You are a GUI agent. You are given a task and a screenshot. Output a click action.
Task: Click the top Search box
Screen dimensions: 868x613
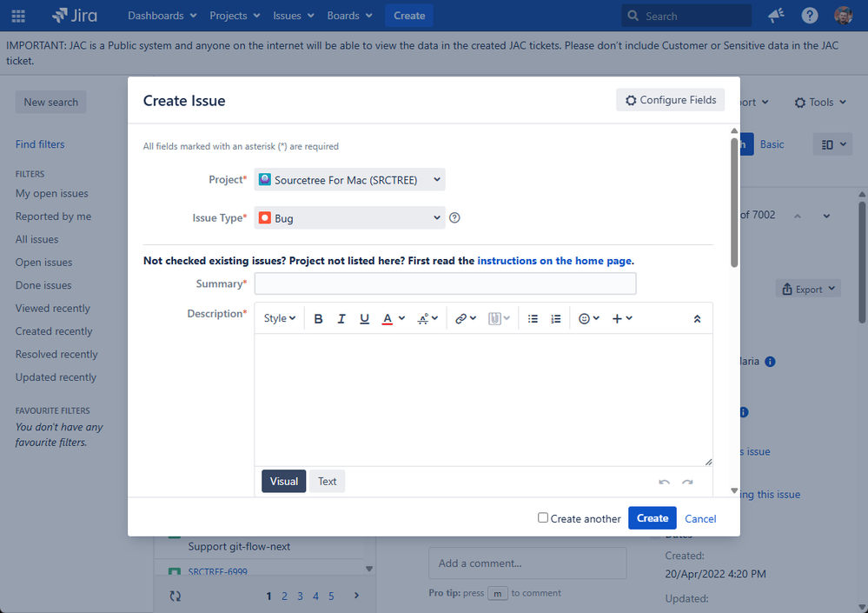point(686,16)
